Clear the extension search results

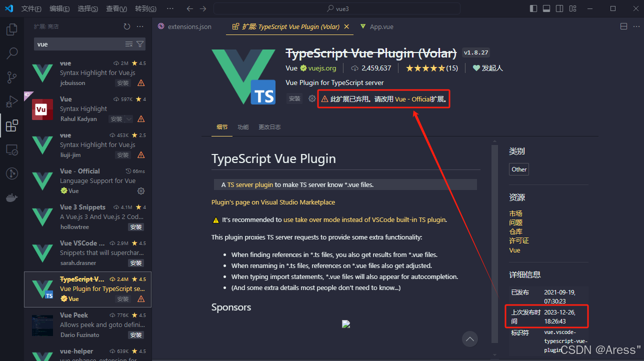click(129, 44)
